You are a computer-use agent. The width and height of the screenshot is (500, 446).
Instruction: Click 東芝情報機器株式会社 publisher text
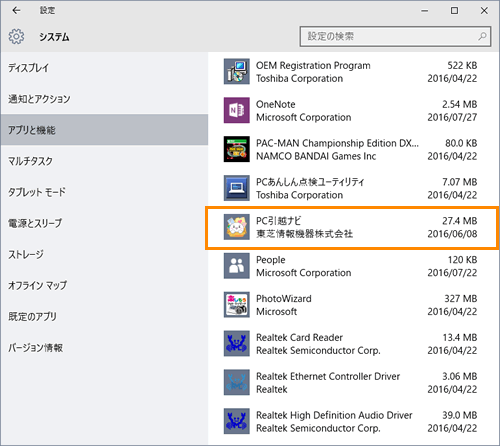coord(304,234)
